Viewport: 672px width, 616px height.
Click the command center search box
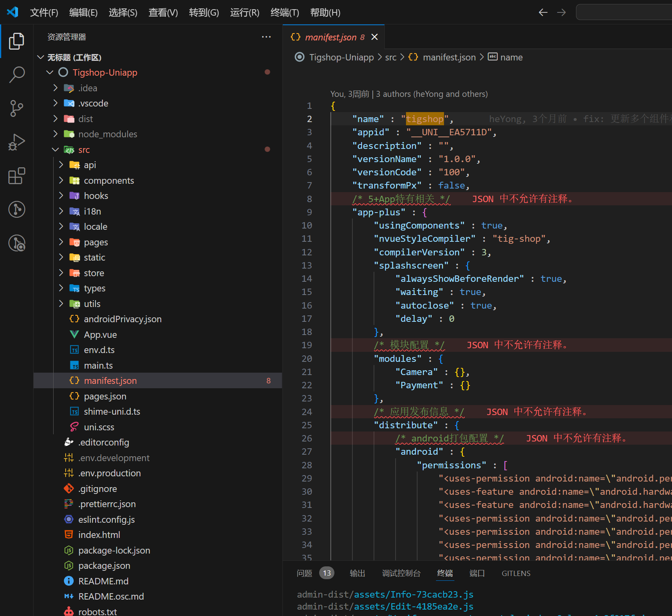624,12
